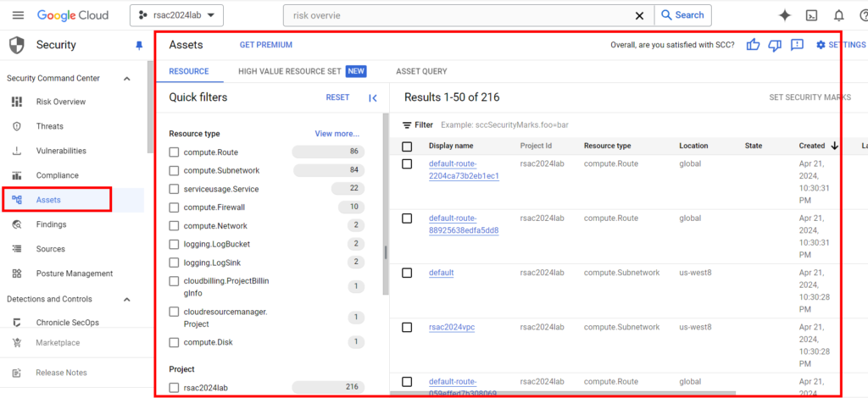Viewport: 868px width, 398px height.
Task: Check the compute.Disk filter checkbox
Action: click(174, 343)
